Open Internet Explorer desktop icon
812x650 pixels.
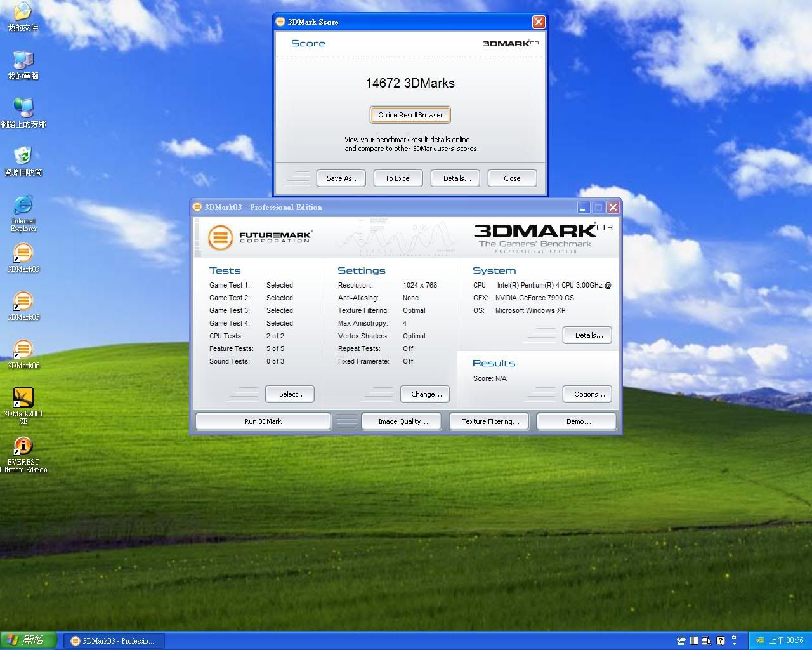23,206
